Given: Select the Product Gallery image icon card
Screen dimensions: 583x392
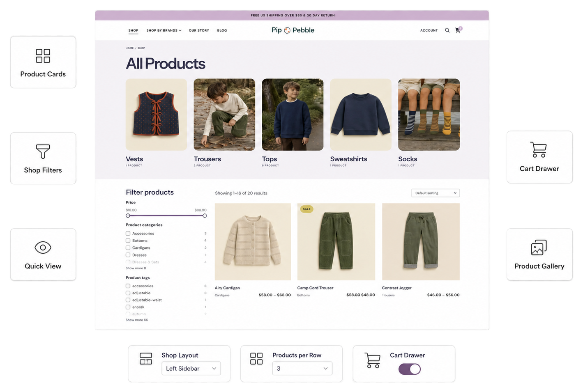Looking at the screenshot, I should [539, 254].
